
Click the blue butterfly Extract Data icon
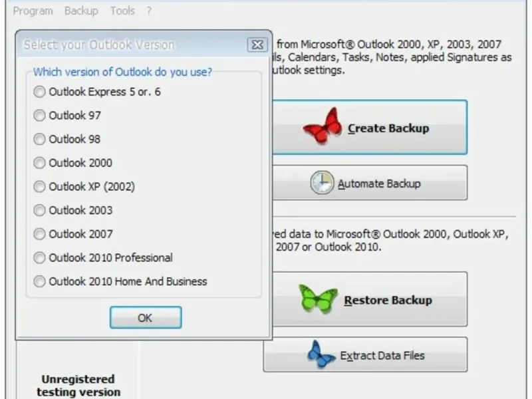pyautogui.click(x=321, y=354)
